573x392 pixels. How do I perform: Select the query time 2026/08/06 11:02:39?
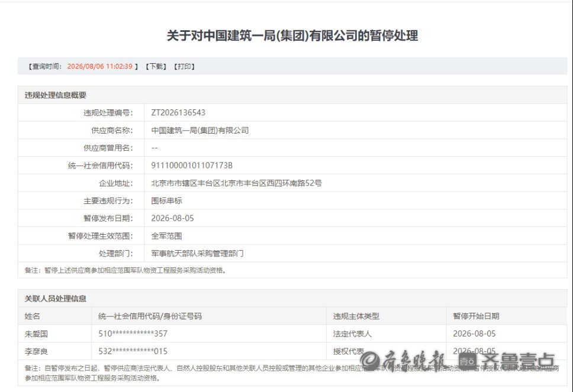100,66
